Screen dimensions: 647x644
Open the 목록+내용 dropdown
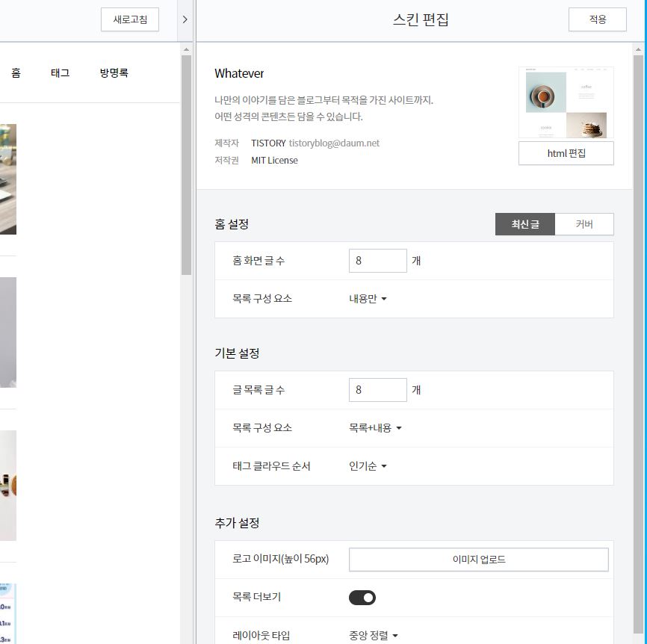(x=375, y=428)
